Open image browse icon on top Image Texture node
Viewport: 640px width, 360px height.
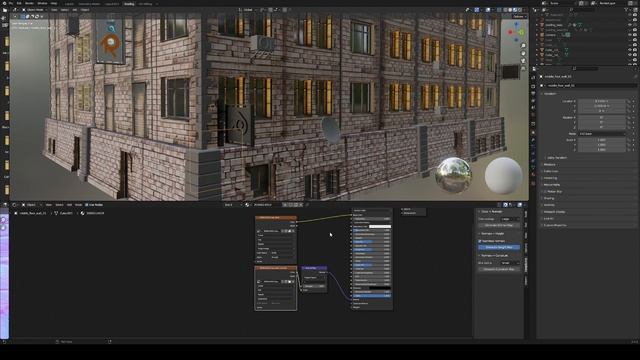click(259, 231)
